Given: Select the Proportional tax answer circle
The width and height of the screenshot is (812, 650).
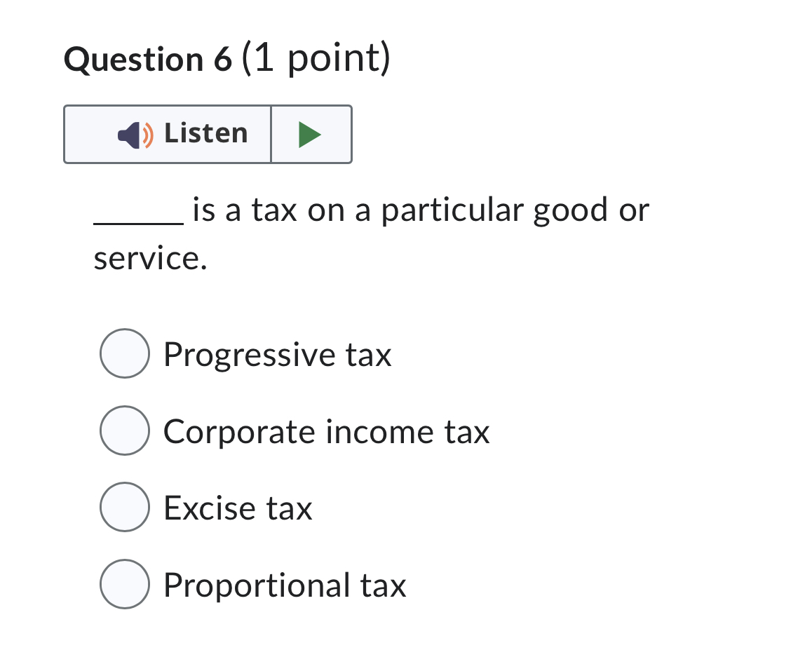Looking at the screenshot, I should [x=124, y=584].
